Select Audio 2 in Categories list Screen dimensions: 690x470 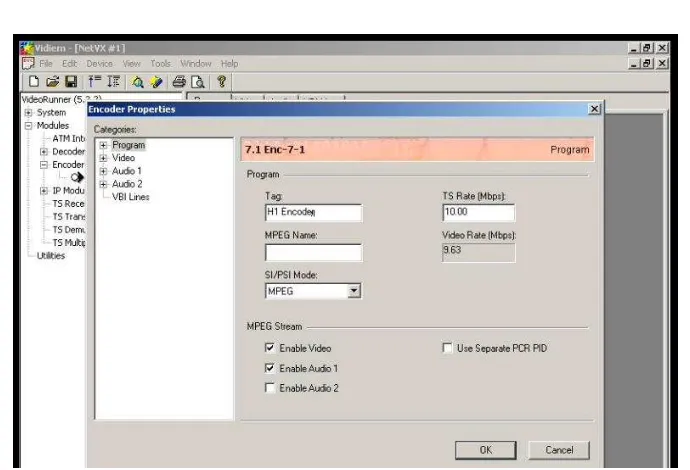pyautogui.click(x=127, y=184)
